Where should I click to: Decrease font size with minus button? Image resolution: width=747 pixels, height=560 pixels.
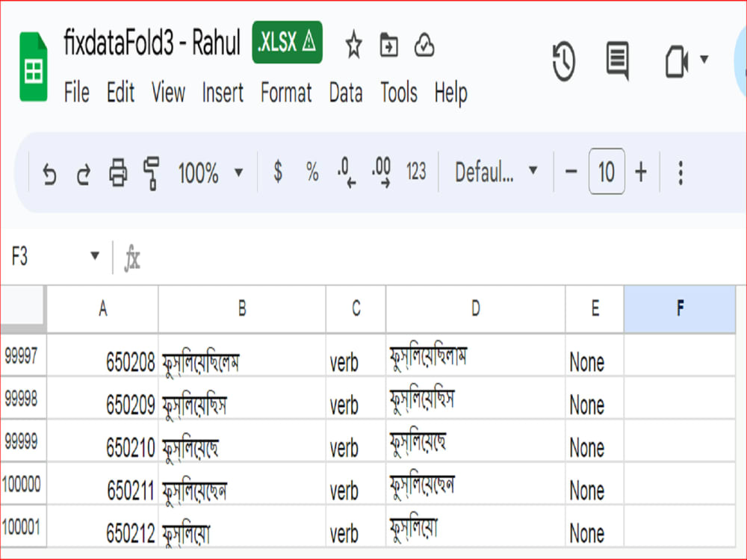click(x=571, y=172)
